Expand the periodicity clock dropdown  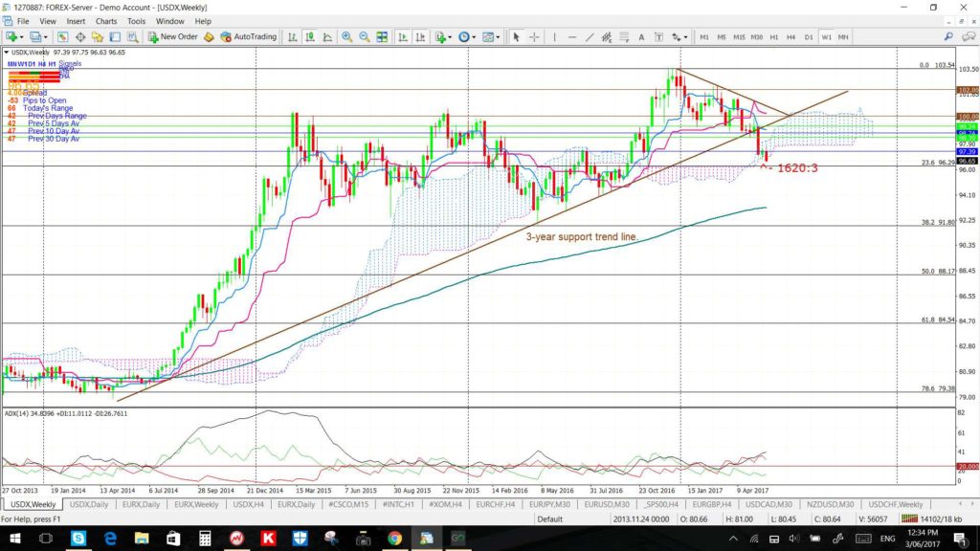click(473, 37)
